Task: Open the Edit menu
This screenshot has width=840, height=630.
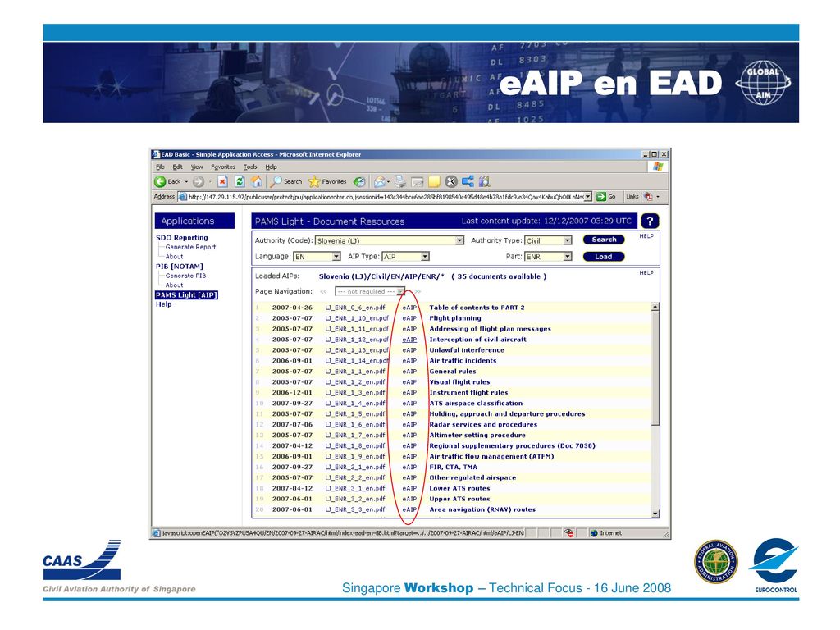Action: pos(177,167)
